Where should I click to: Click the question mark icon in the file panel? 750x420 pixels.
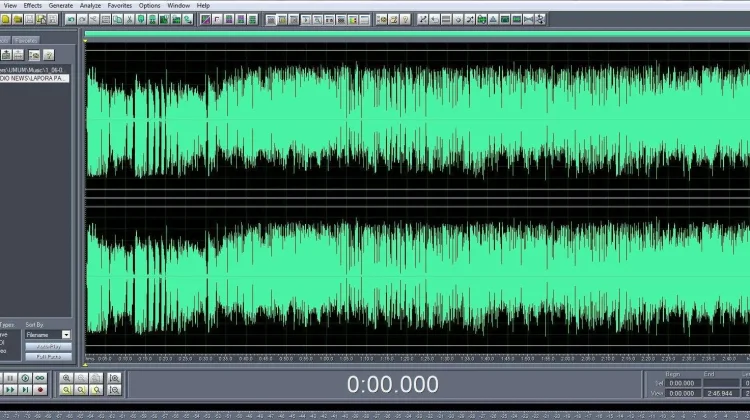pos(48,55)
